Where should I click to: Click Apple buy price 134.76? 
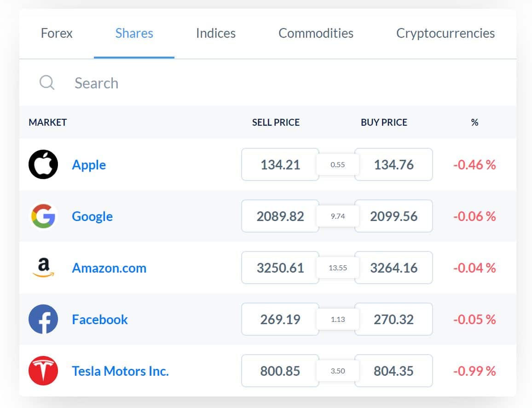[393, 164]
